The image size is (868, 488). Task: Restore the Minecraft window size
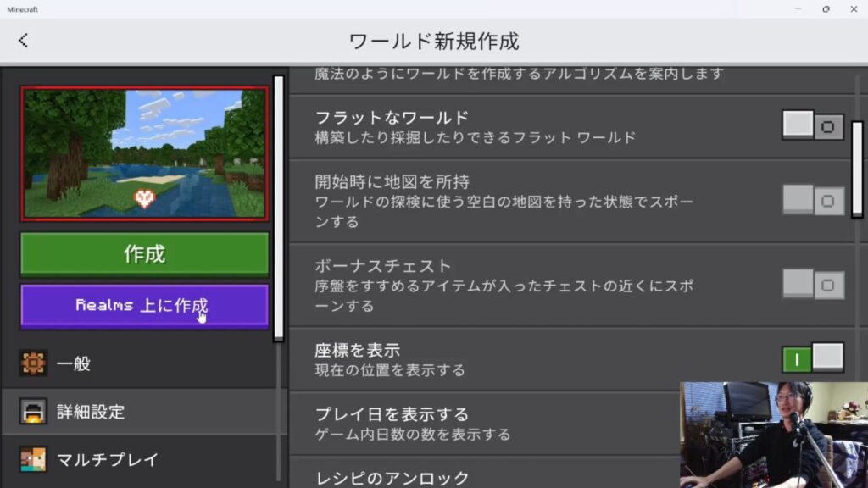[x=826, y=8]
